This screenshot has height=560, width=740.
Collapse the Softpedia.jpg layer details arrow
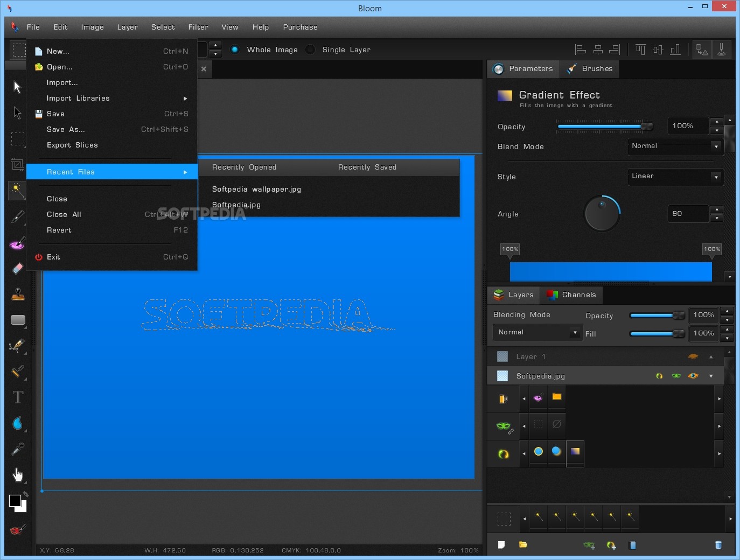711,376
